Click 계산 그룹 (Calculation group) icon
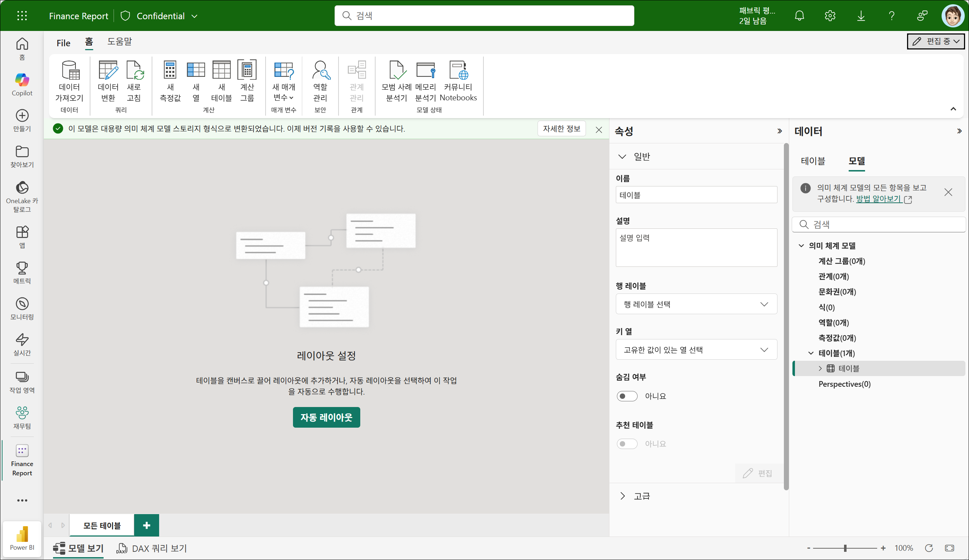The height and width of the screenshot is (560, 969). point(247,71)
